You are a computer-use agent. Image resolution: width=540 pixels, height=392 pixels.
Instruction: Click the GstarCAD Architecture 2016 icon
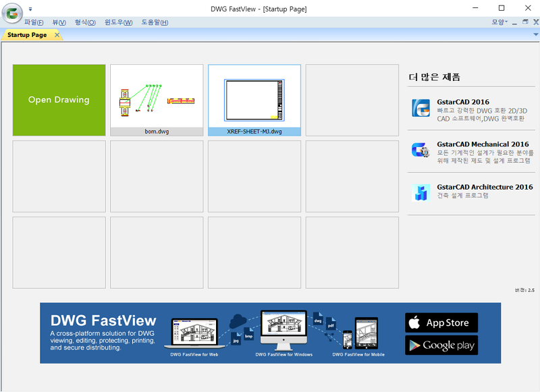[421, 192]
